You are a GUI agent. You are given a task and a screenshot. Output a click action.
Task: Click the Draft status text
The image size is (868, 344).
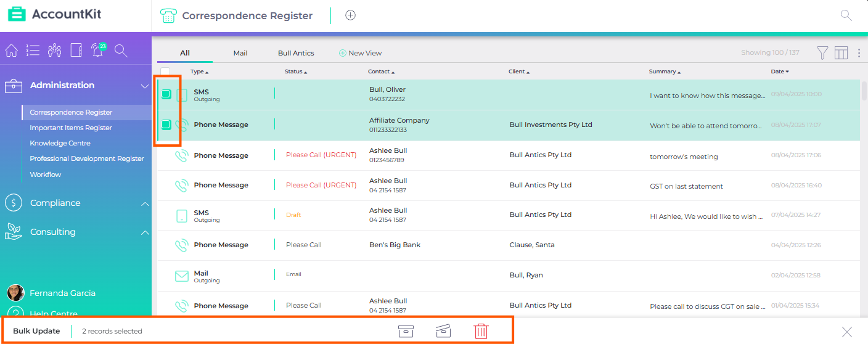293,215
